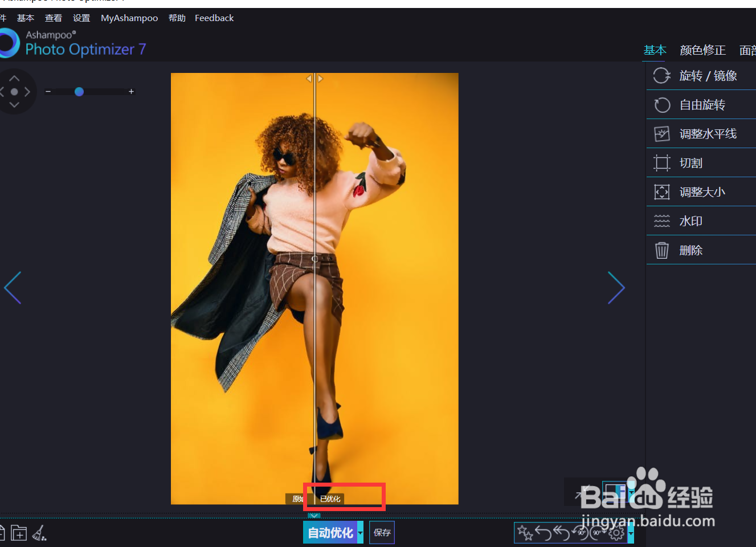Viewport: 756px width, 547px height.
Task: Click the zoom out minus sign
Action: [48, 92]
